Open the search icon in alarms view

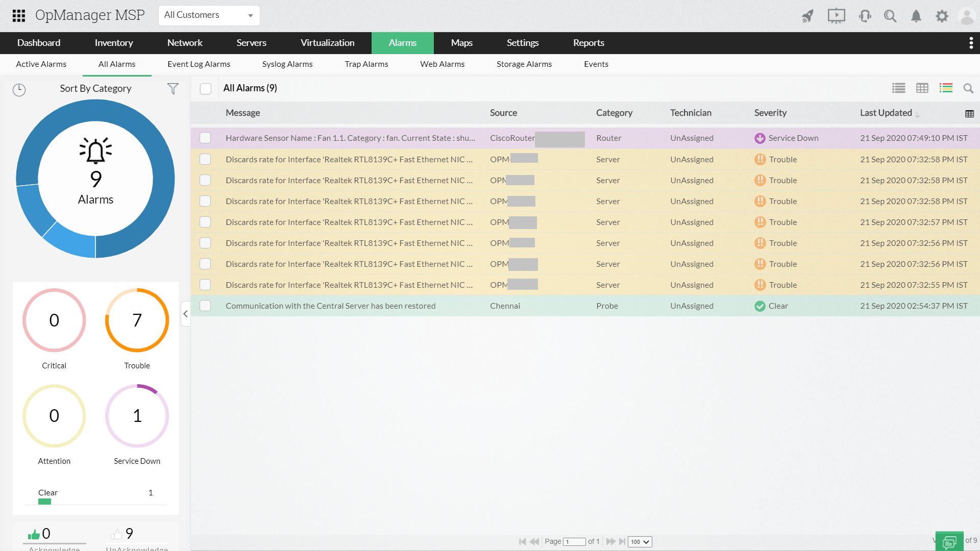coord(970,88)
